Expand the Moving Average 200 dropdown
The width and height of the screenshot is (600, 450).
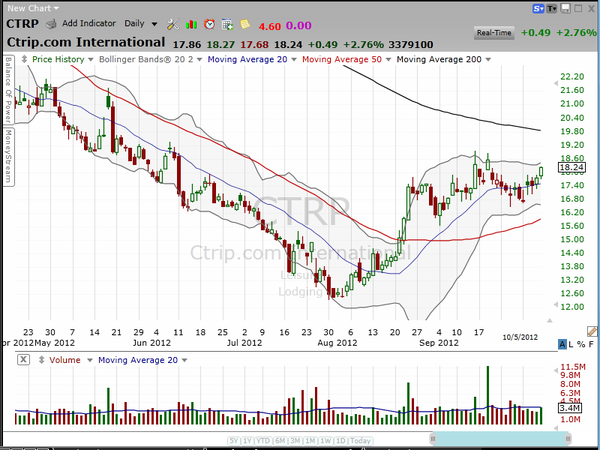488,60
